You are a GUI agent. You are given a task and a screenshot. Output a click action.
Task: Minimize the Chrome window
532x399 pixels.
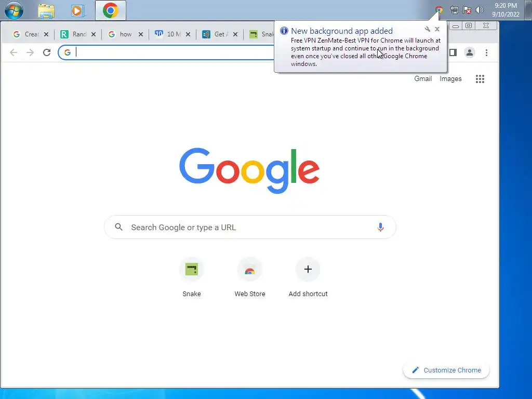point(456,26)
